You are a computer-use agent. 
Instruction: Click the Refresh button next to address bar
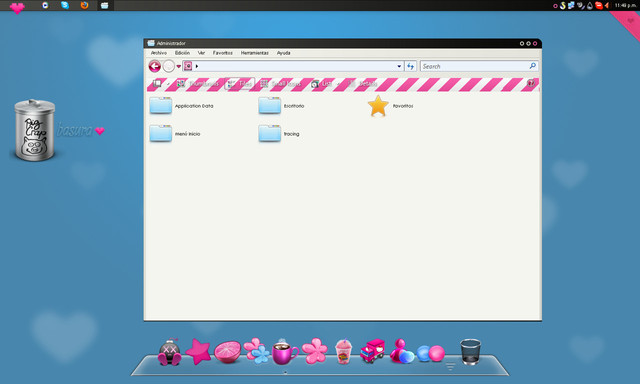coord(411,66)
